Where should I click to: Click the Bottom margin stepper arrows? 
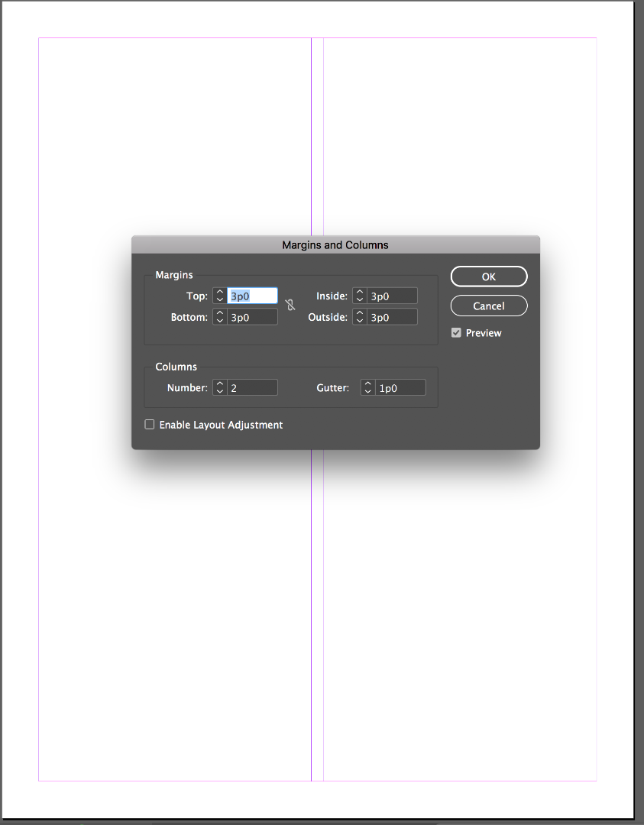coord(220,317)
